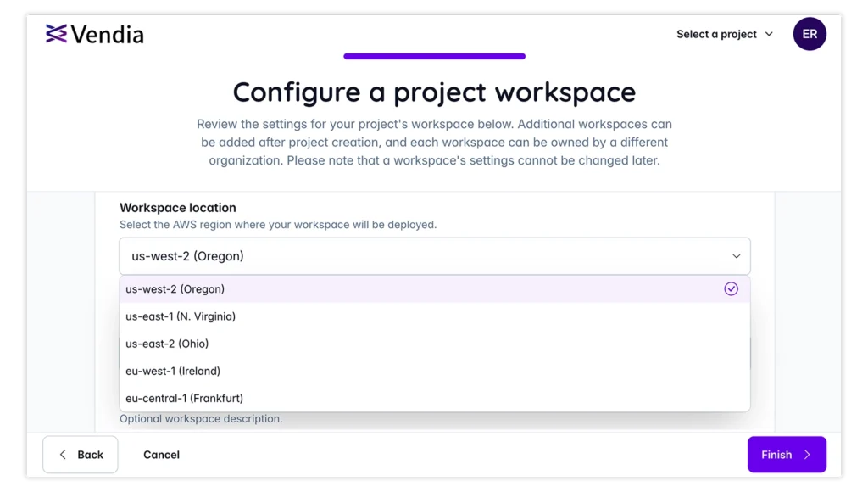Choose eu-central-1 (Frankfurt) as the workspace region
This screenshot has width=868, height=492.
[x=184, y=398]
